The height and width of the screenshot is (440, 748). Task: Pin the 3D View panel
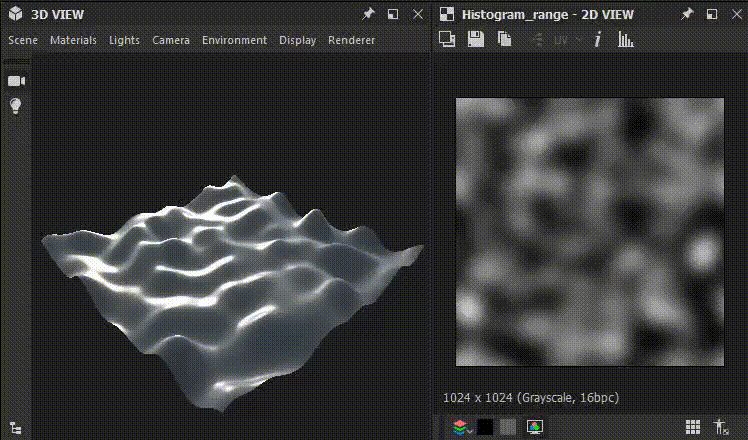[x=368, y=14]
